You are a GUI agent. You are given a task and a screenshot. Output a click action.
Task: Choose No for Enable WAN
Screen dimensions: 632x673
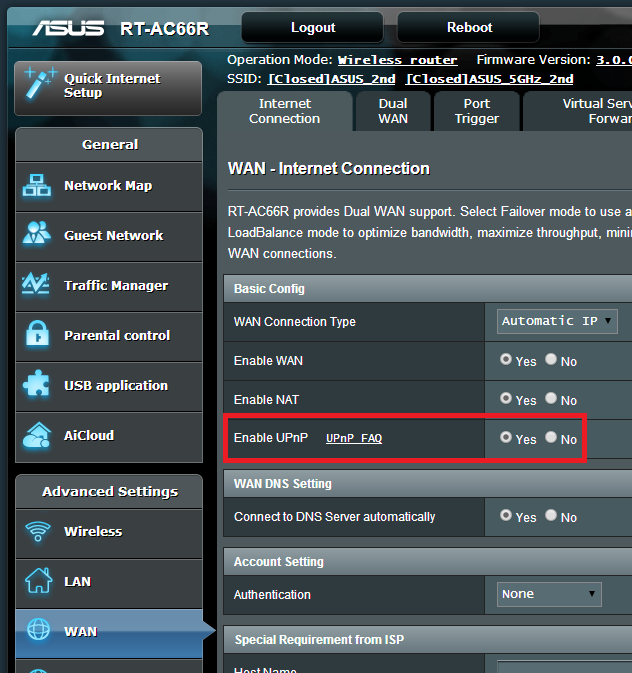(x=551, y=360)
